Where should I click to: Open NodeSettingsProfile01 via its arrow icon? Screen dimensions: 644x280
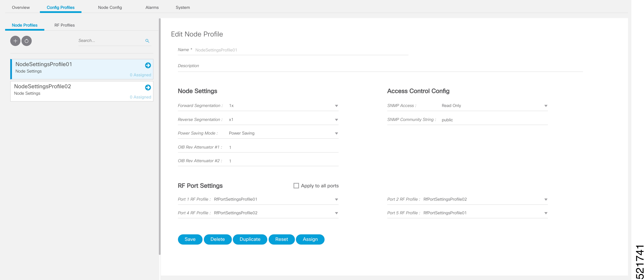(x=148, y=65)
